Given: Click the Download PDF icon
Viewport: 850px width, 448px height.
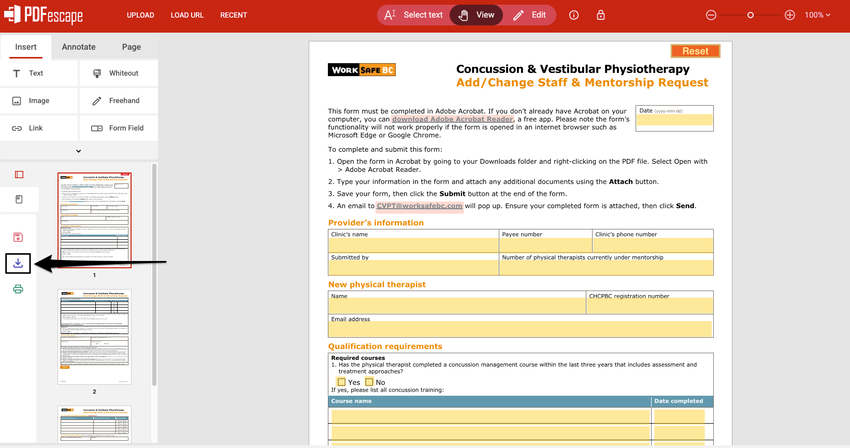Looking at the screenshot, I should [x=18, y=264].
